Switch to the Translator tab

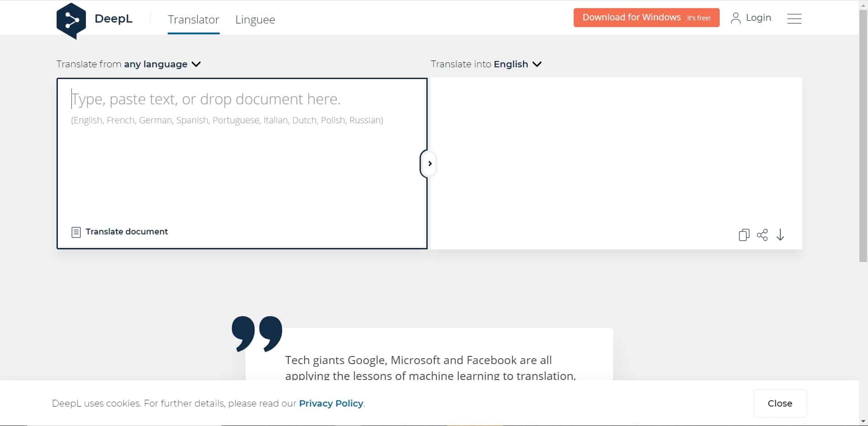click(193, 19)
